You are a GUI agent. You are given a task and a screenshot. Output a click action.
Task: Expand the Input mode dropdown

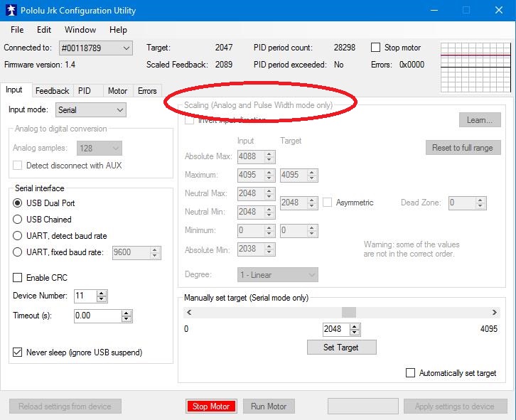click(90, 110)
